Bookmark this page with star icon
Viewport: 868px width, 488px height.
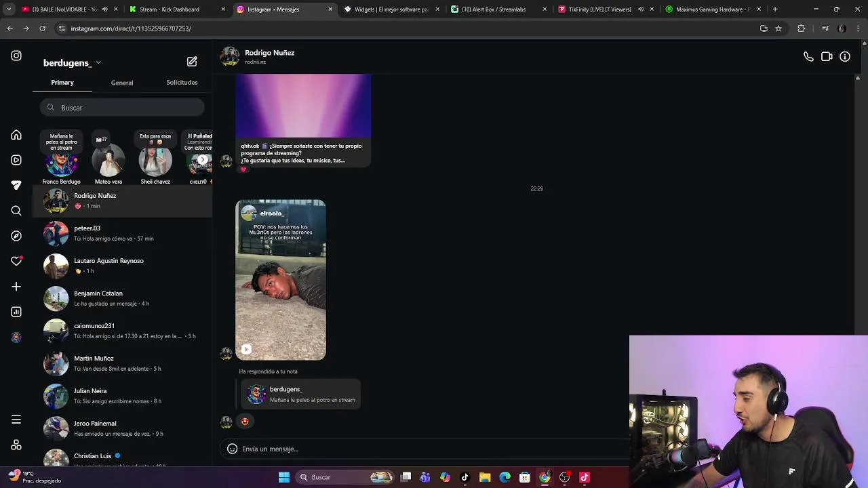(778, 28)
